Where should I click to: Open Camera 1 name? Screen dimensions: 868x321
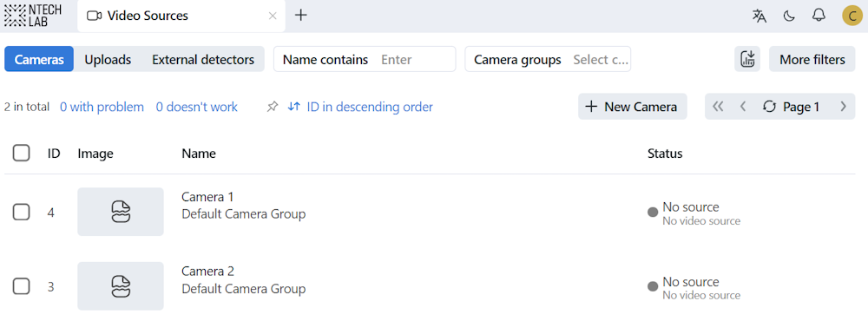(x=207, y=197)
